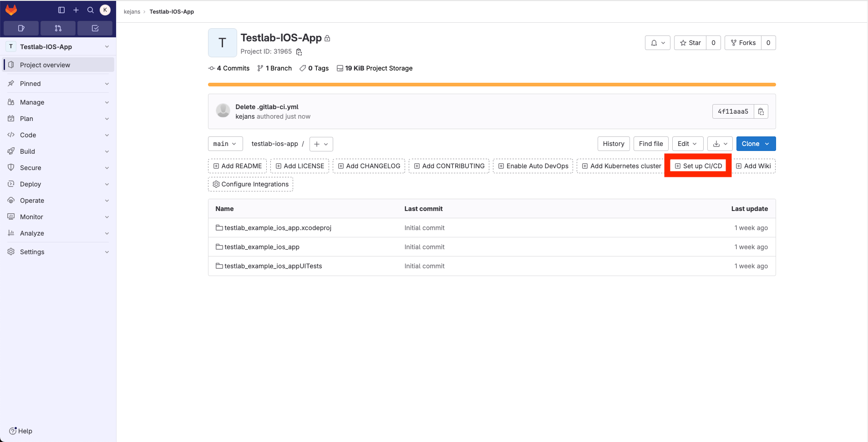Open the add-file plus dropdown
This screenshot has height=442, width=868.
(x=321, y=144)
